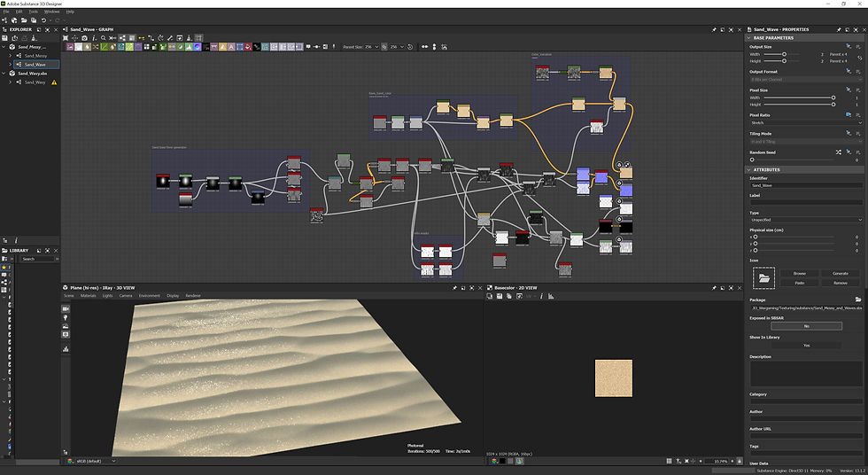Image resolution: width=868 pixels, height=475 pixels.
Task: Add the Text 'A' node icon
Action: point(231,47)
